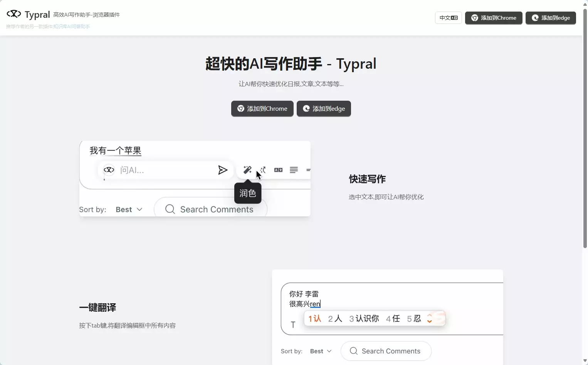Switch language with the 中文 button

(449, 18)
